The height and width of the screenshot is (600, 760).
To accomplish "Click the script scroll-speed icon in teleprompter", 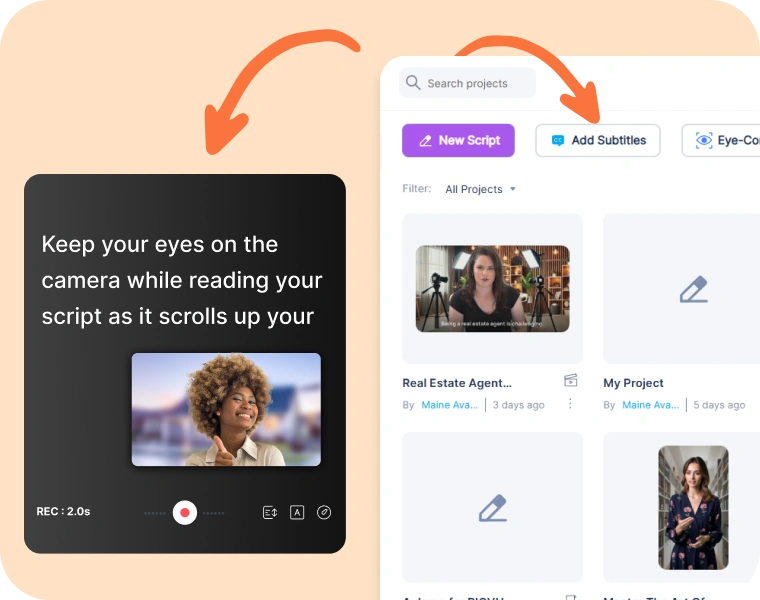I will (x=270, y=512).
